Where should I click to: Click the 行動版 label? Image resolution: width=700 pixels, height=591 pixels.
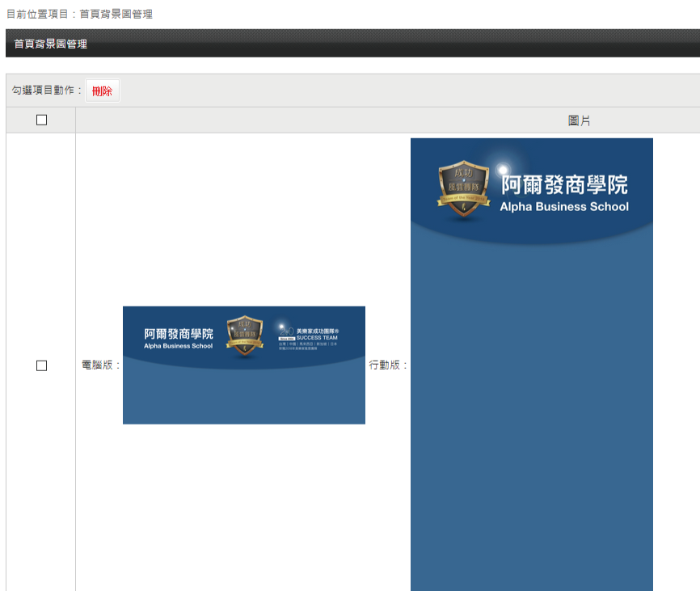coord(388,365)
